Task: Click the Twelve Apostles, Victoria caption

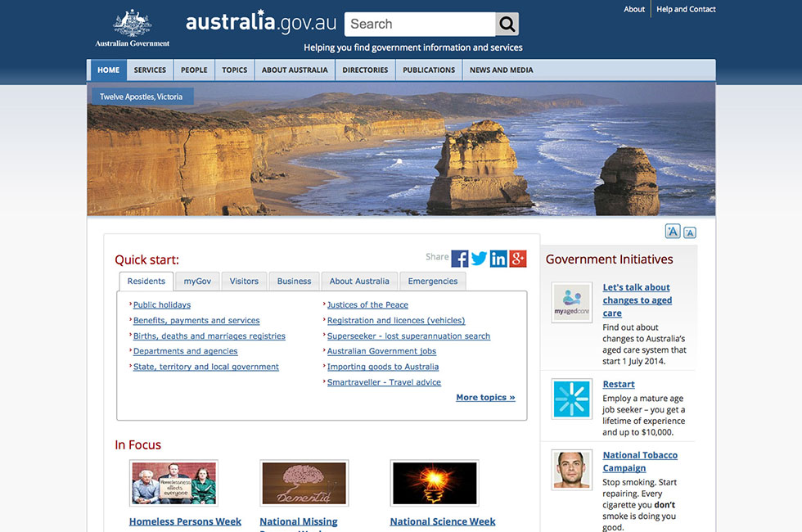Action: pyautogui.click(x=141, y=97)
